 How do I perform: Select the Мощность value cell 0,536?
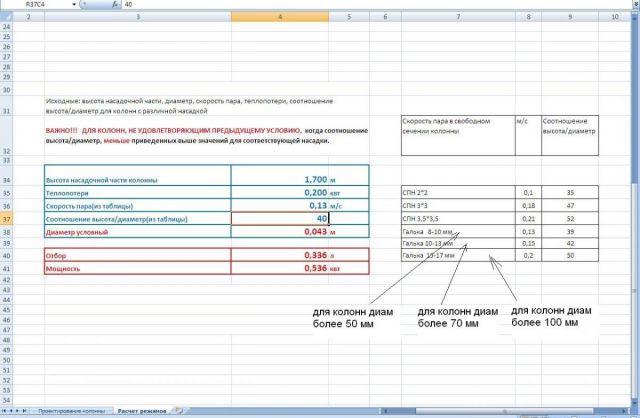pyautogui.click(x=300, y=268)
